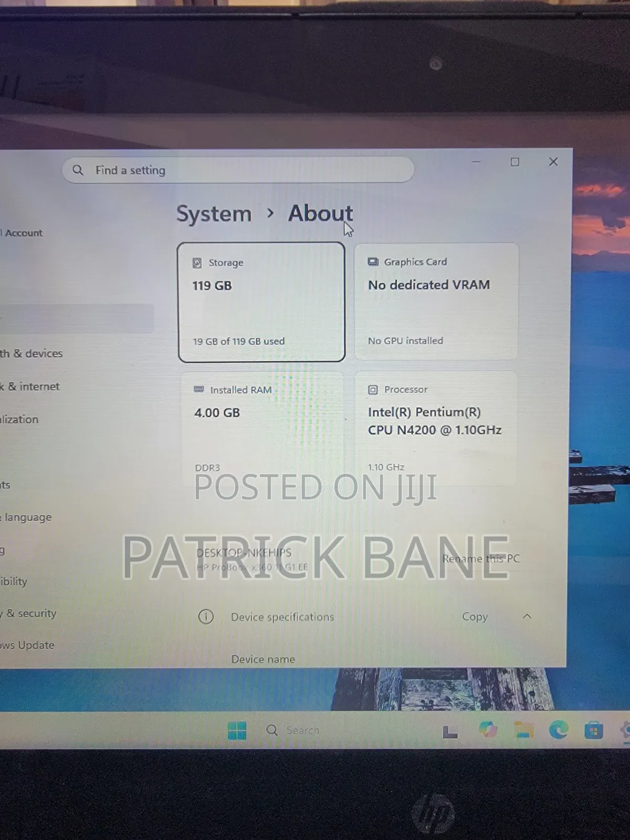Minimize the Settings window
Image resolution: width=630 pixels, height=840 pixels.
(476, 162)
